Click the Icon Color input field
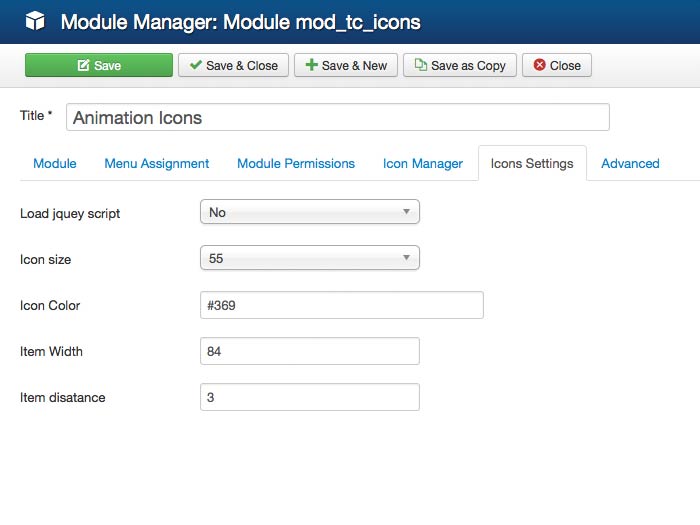The image size is (700, 525). tap(342, 305)
